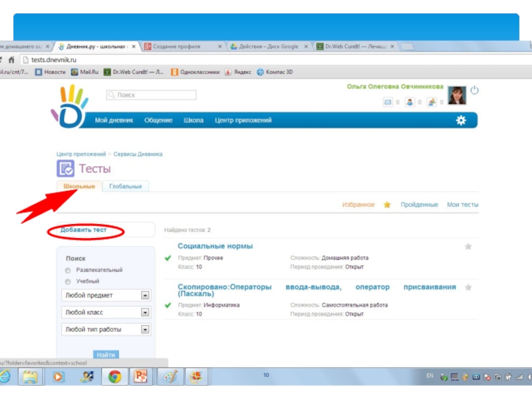Click the gold star beside Избранное
Screen dimensions: 532x399
(387, 205)
